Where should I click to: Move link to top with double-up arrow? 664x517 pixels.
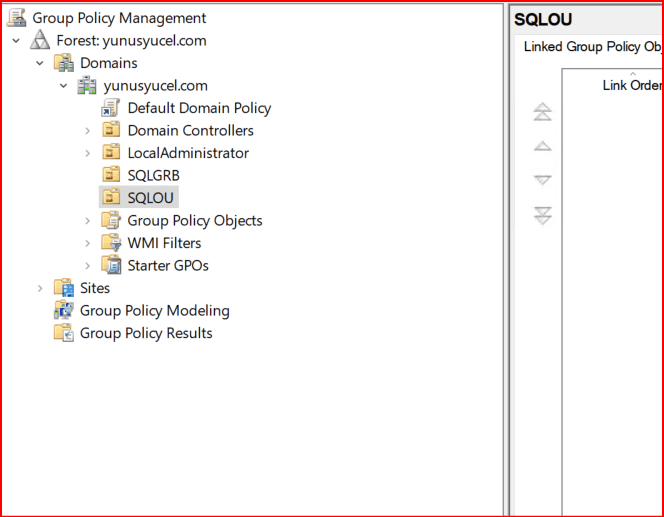pos(542,112)
